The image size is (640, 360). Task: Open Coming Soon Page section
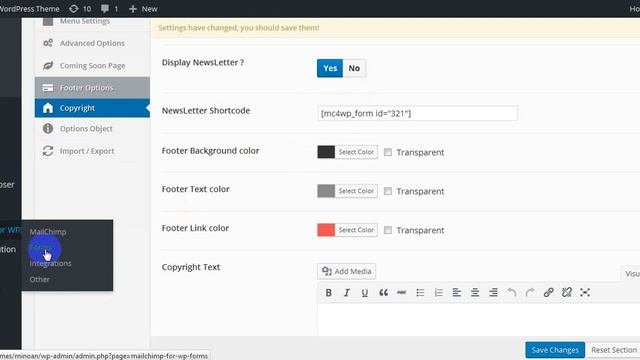click(x=92, y=65)
